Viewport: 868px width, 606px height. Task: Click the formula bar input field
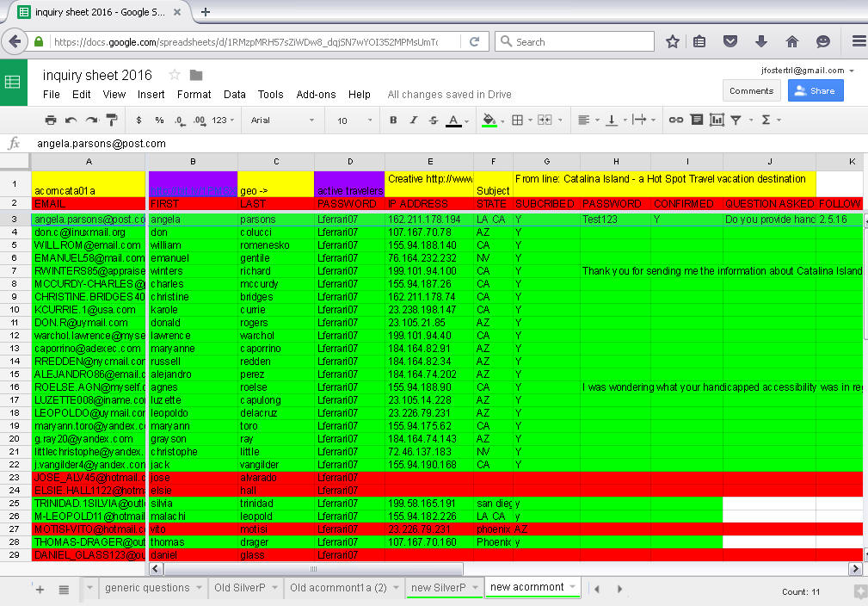(x=430, y=144)
